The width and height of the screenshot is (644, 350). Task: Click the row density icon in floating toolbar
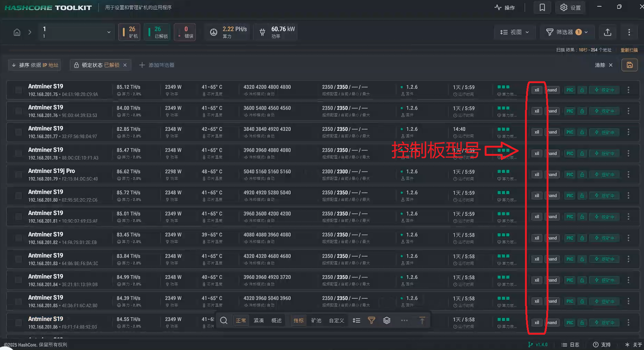[356, 321]
